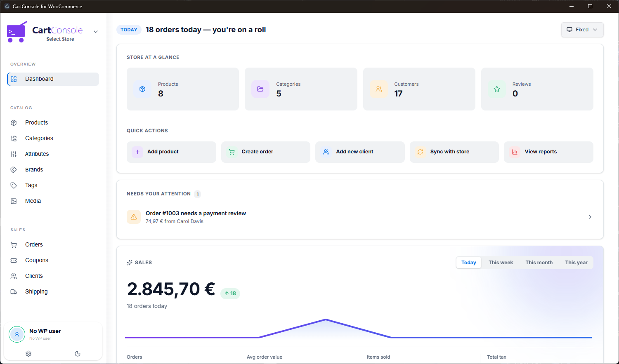
Task: Click the Add product quick action
Action: (x=171, y=152)
